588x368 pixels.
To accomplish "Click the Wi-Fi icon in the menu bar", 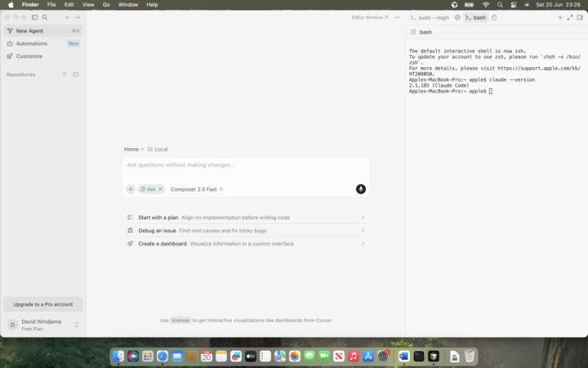I will [486, 5].
